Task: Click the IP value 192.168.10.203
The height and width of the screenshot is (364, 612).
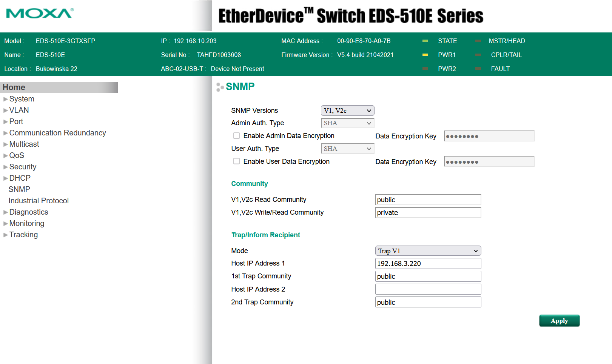Action: coord(195,41)
